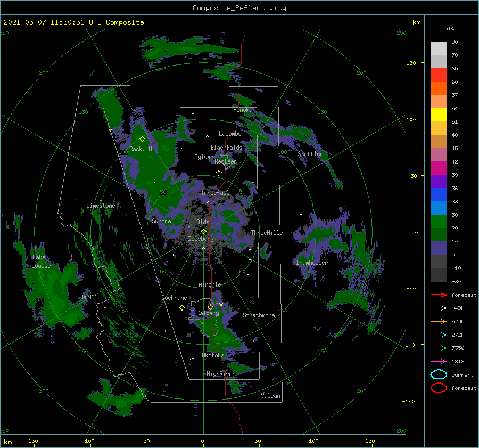Screen dimensions: 479x448
Task: Click the Sundre label
Action: [161, 221]
